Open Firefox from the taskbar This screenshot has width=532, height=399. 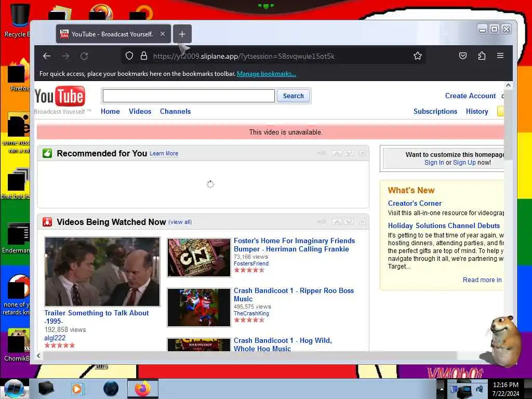[143, 389]
